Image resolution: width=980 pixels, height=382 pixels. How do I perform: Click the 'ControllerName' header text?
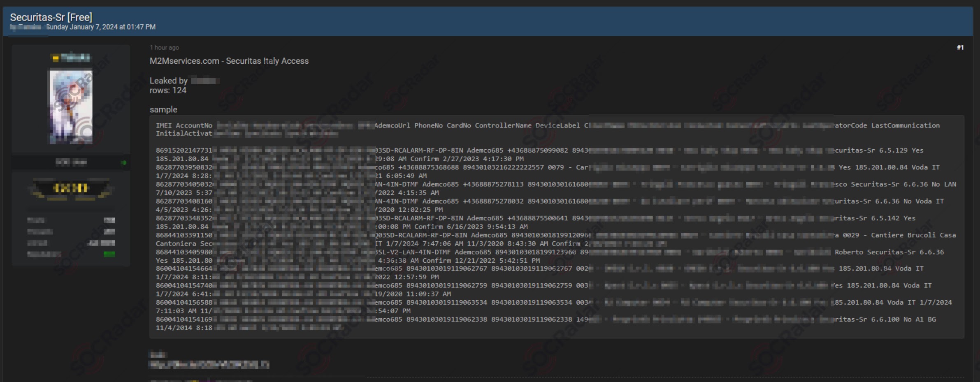tap(503, 125)
